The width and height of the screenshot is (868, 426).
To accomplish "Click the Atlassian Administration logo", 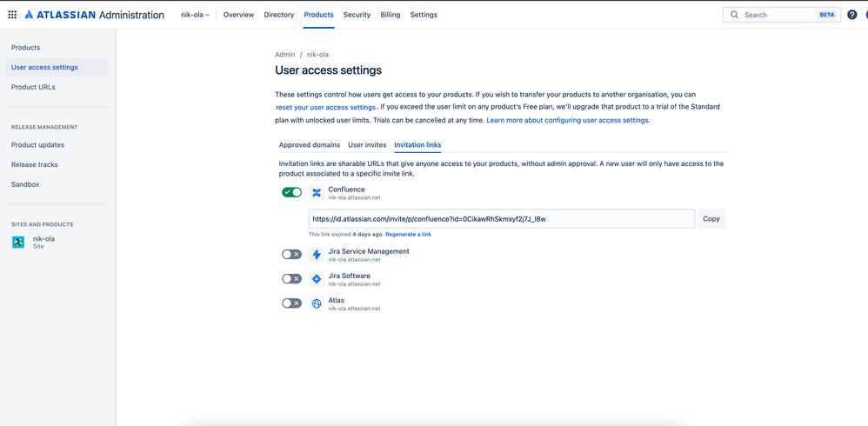I will pos(95,15).
